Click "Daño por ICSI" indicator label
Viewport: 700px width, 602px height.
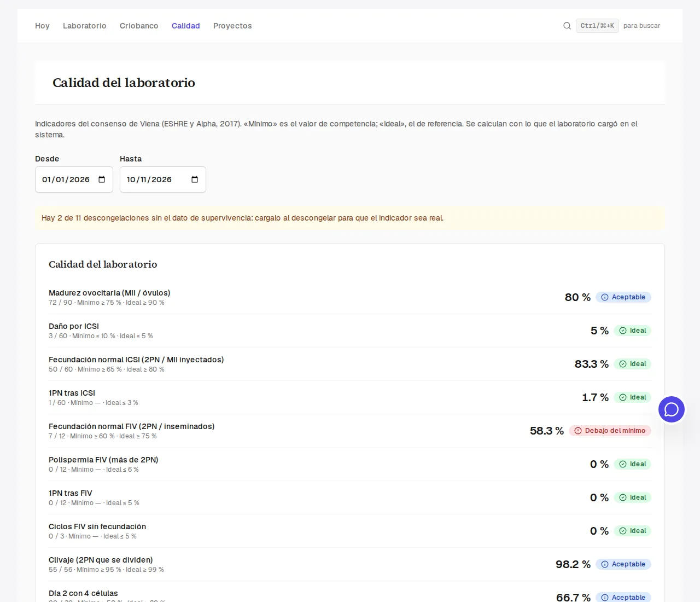pos(74,326)
